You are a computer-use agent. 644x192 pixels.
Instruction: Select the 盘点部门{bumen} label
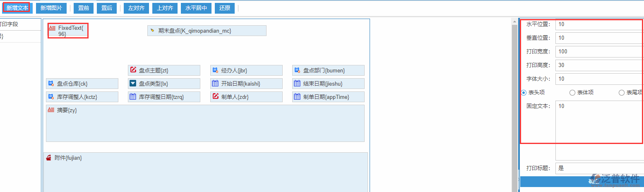324,70
